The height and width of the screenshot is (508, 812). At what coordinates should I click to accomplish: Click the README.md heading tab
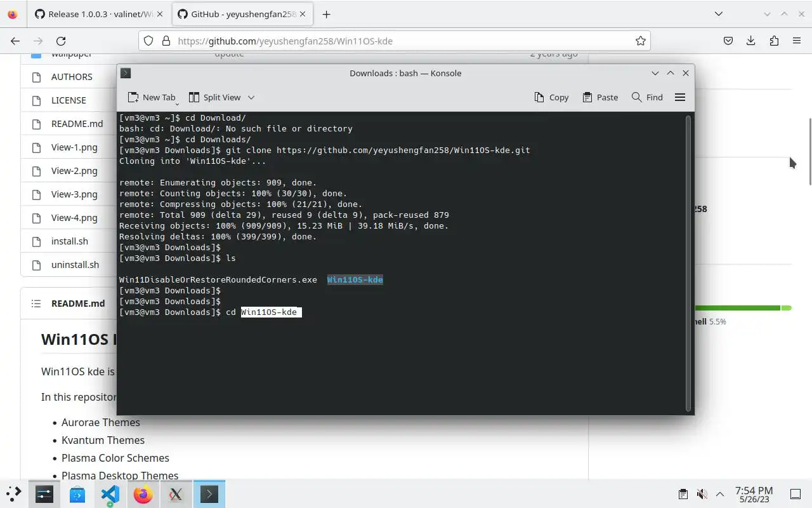tap(78, 304)
